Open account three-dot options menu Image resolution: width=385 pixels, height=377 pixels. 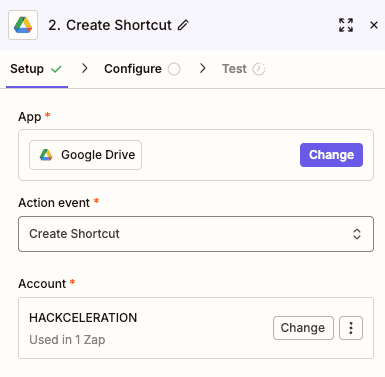pos(351,328)
